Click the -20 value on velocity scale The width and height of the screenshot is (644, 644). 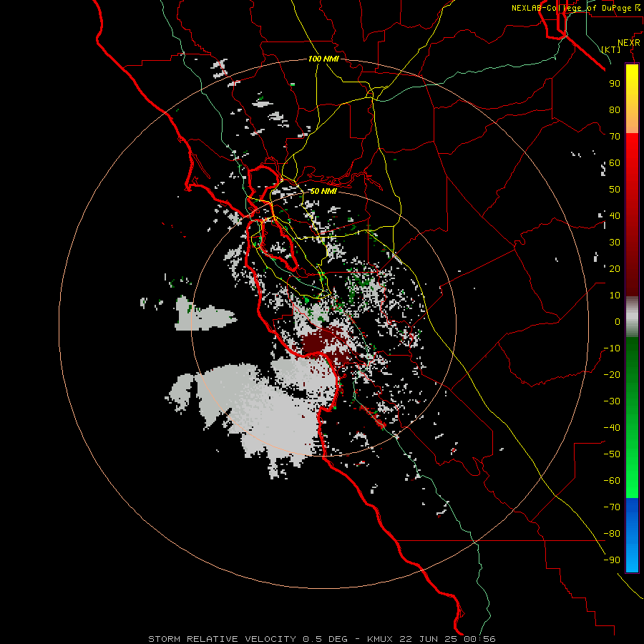point(612,375)
